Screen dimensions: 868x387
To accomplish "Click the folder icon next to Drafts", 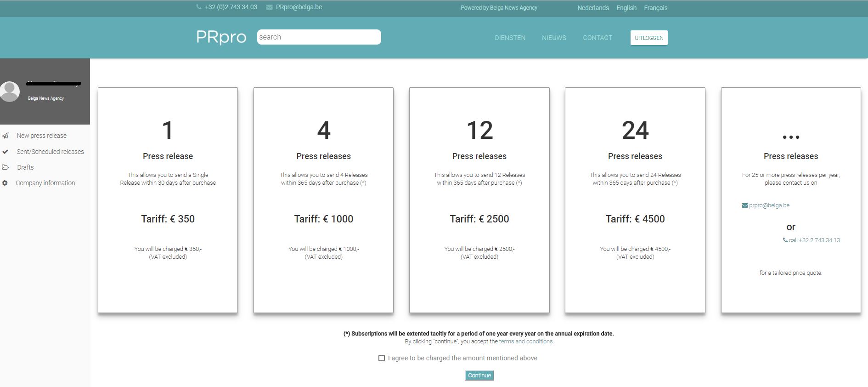I will point(6,167).
